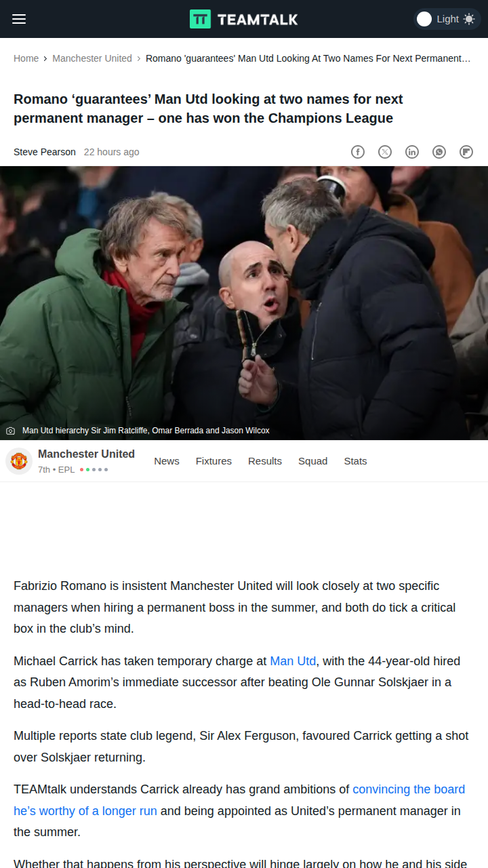Follow the Man Utd text link
The height and width of the screenshot is (868, 488).
click(293, 661)
